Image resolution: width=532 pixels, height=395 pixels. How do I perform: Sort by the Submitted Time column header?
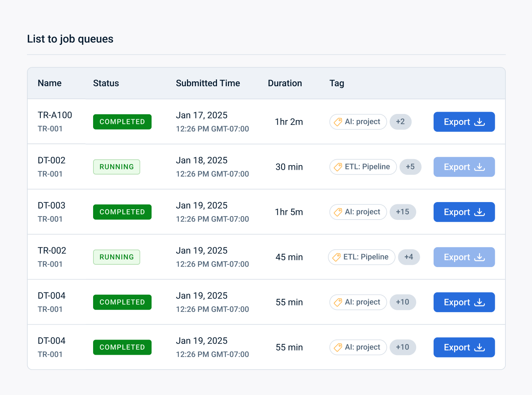pos(208,83)
